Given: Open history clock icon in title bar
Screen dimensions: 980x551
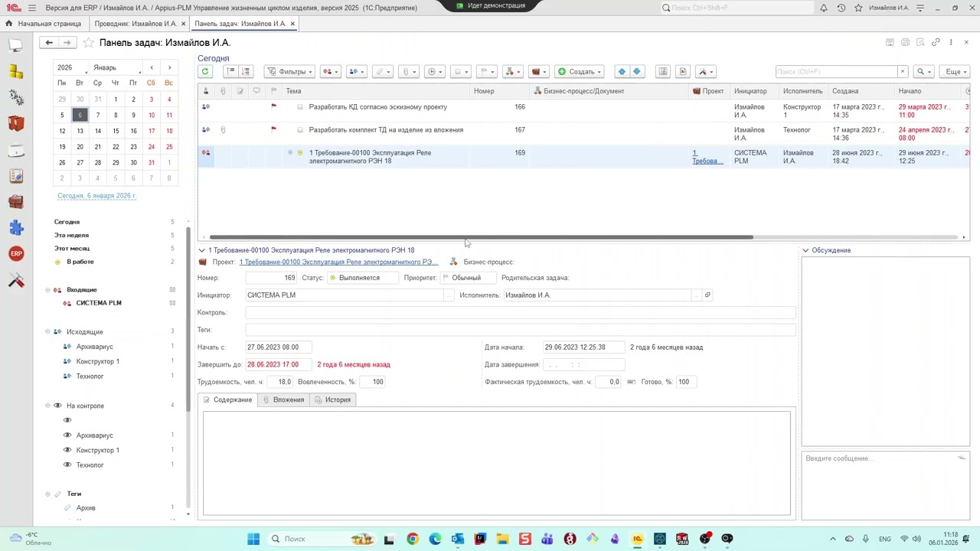Looking at the screenshot, I should [841, 8].
